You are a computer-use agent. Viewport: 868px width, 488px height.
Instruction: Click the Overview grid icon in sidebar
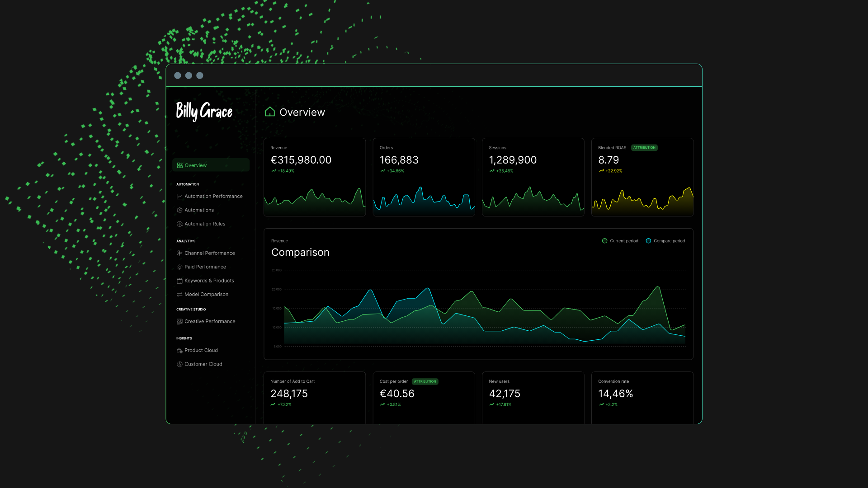tap(180, 165)
